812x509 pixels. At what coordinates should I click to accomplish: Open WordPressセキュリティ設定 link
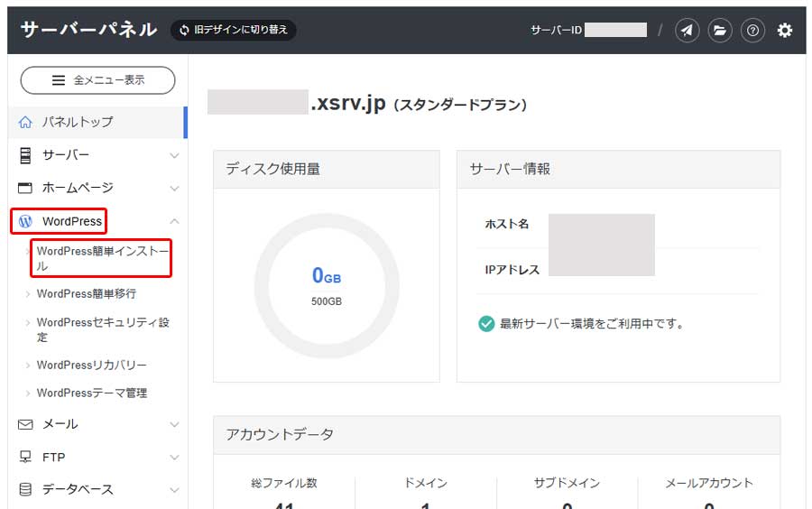pyautogui.click(x=103, y=329)
